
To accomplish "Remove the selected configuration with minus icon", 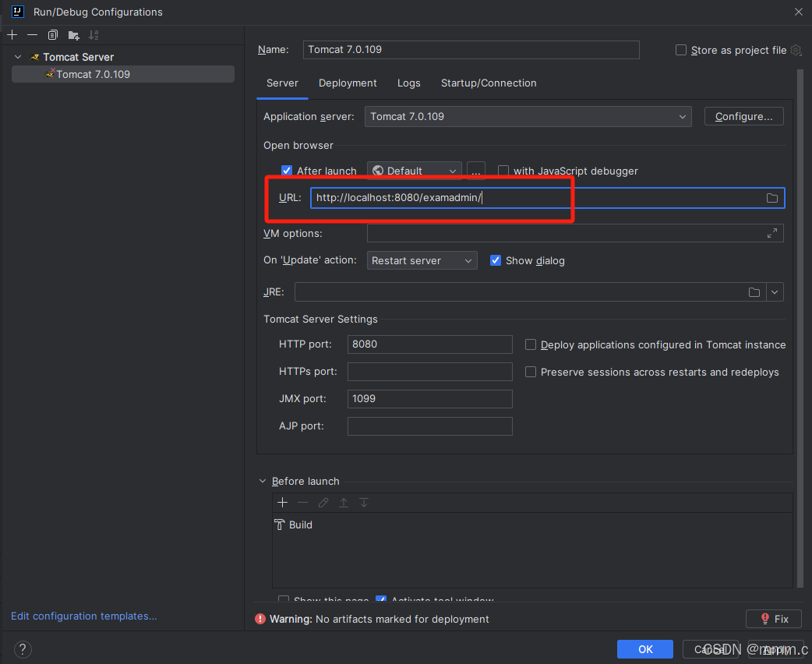I will click(x=32, y=35).
